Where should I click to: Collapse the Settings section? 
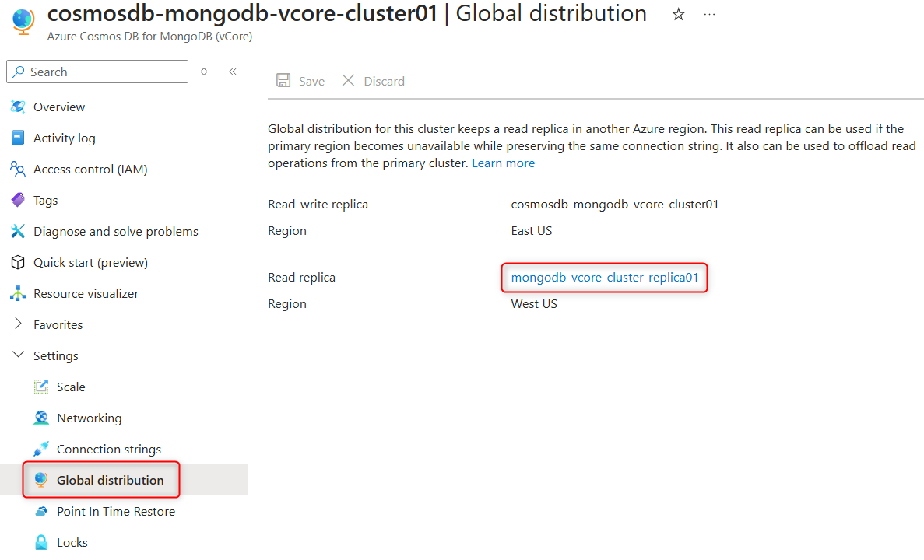(x=17, y=355)
